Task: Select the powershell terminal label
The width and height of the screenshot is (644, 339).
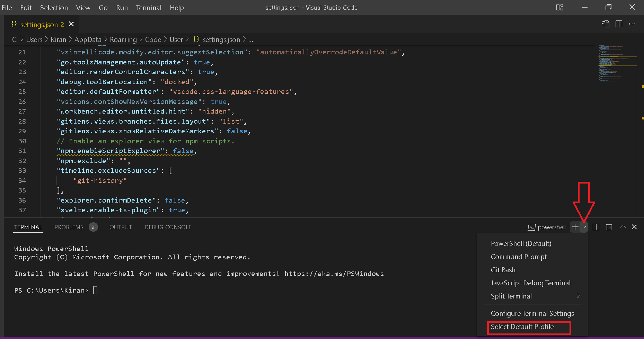Action: pyautogui.click(x=547, y=227)
